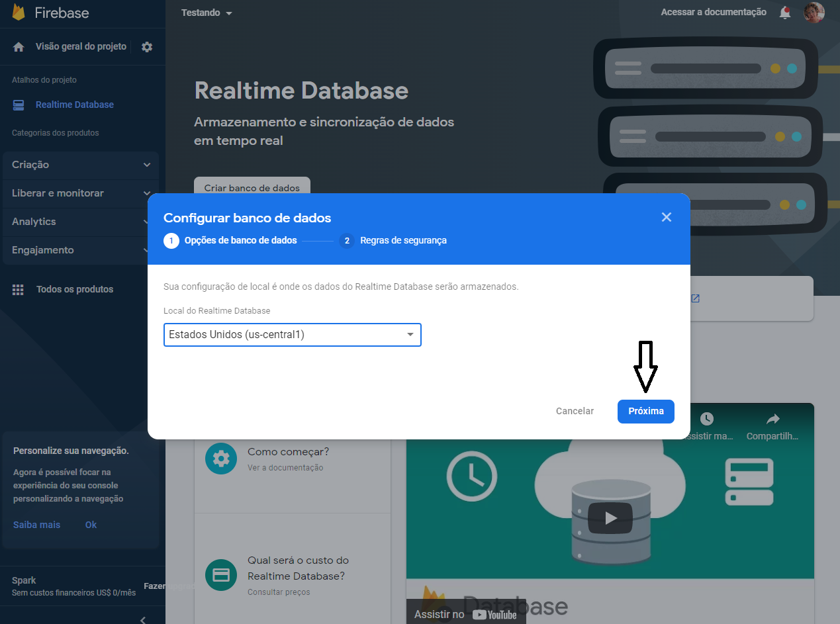Screen dimensions: 840x624
Task: Collapse the sidebar with the bottom chevron
Action: tap(144, 619)
